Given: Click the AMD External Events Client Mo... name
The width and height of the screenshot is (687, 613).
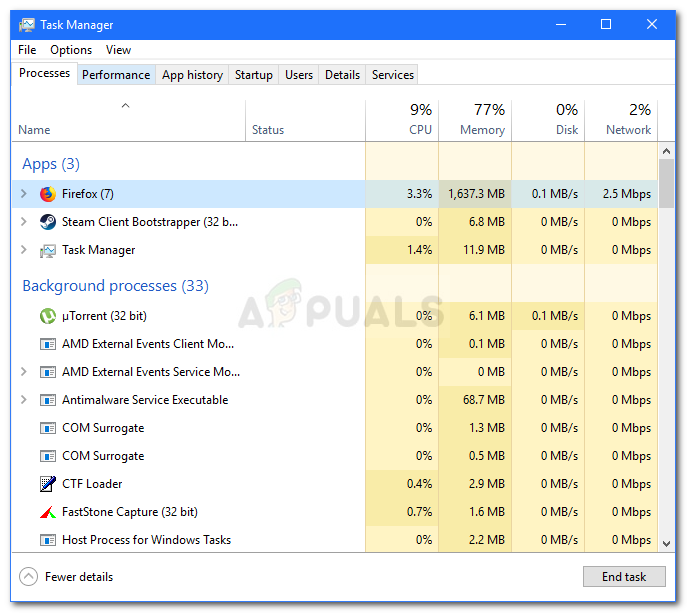Looking at the screenshot, I should point(148,344).
